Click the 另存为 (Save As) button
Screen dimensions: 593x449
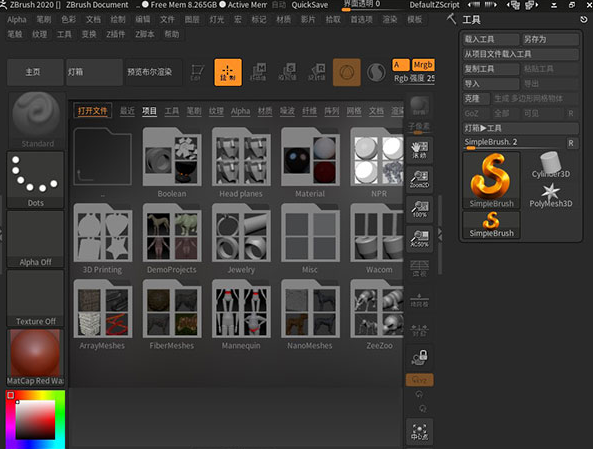[551, 39]
